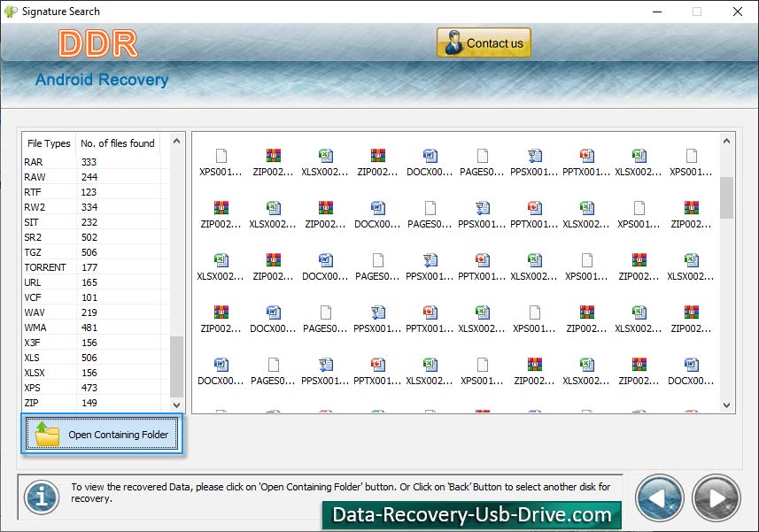Select the TGZ file type row
The height and width of the screenshot is (532, 759).
click(96, 252)
